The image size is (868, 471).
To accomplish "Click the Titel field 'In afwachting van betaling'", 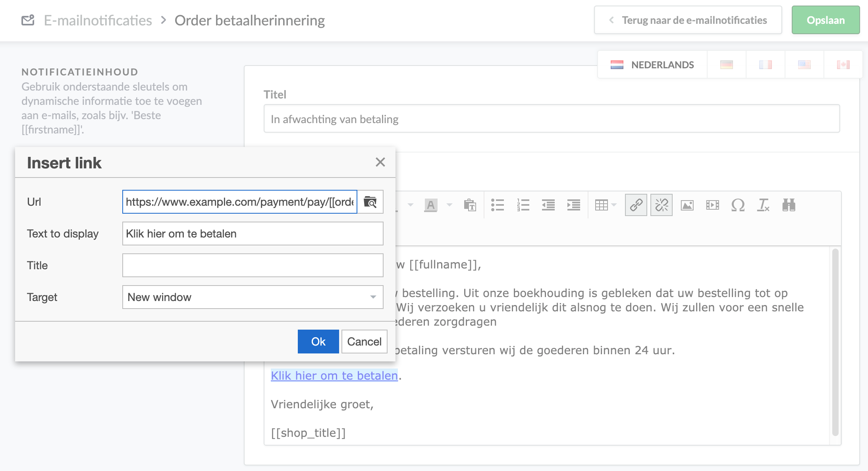I will click(552, 119).
